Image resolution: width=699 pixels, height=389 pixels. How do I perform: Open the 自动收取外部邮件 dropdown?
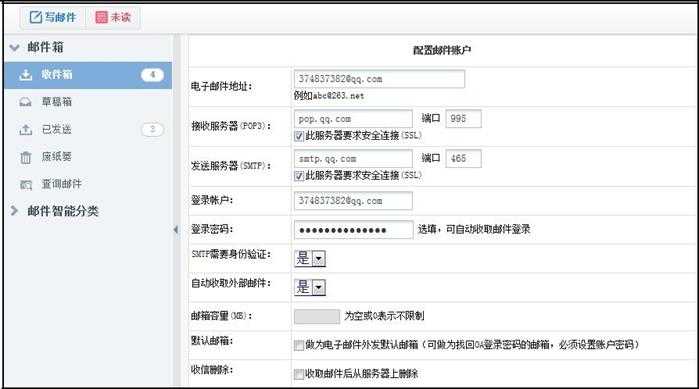(310, 287)
